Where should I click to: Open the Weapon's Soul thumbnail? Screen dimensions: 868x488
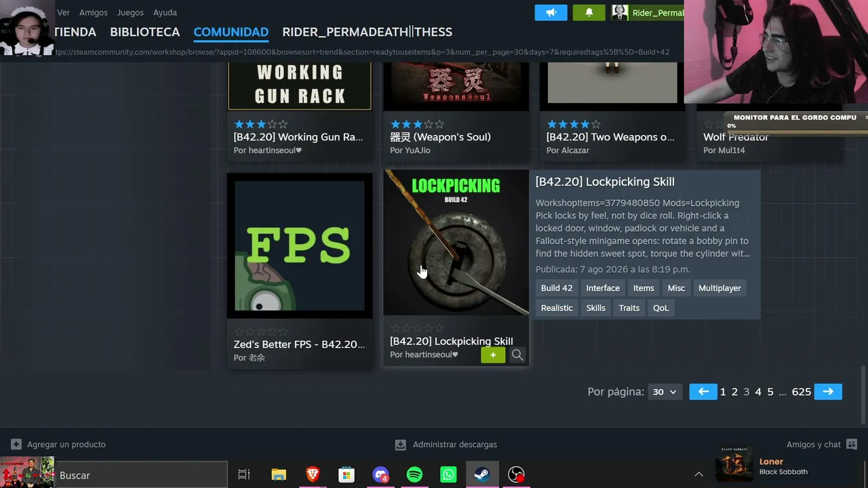point(456,85)
